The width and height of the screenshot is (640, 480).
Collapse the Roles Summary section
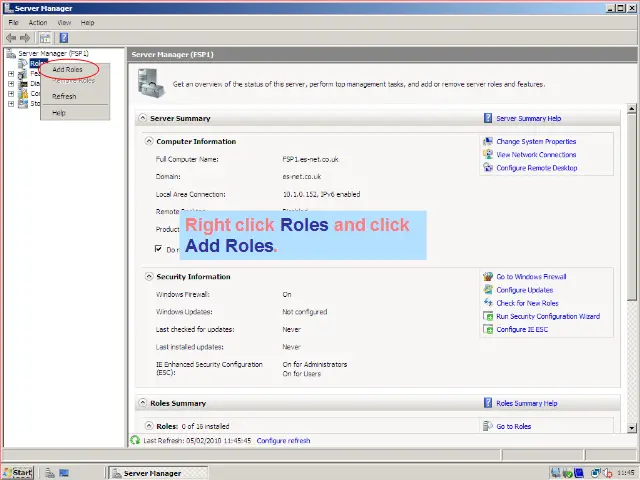tap(142, 403)
